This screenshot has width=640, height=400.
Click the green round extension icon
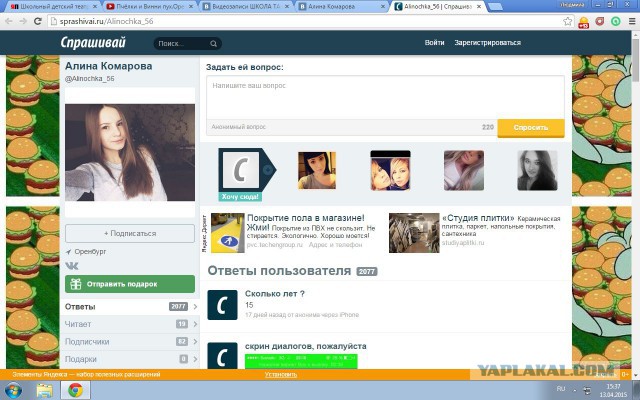pos(616,21)
